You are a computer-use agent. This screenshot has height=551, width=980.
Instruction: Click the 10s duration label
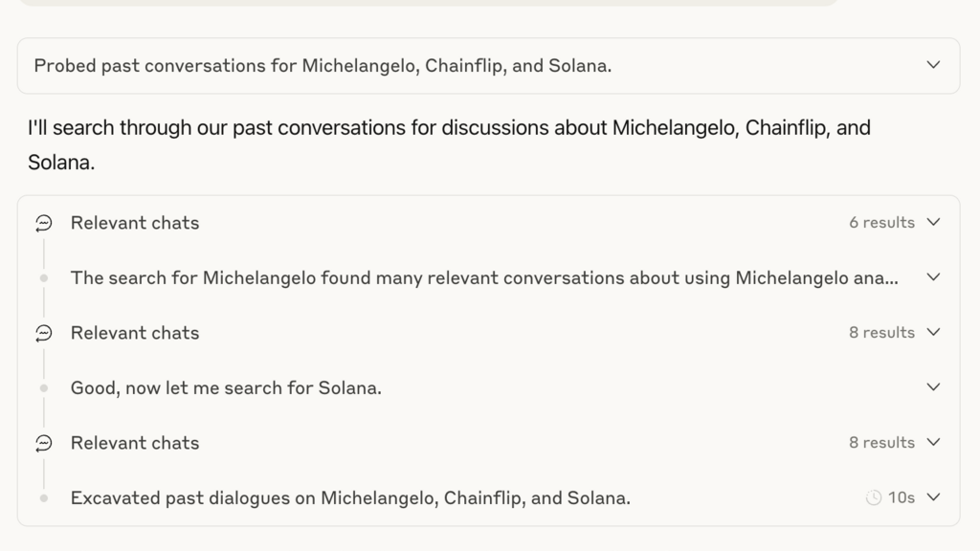[x=902, y=497]
